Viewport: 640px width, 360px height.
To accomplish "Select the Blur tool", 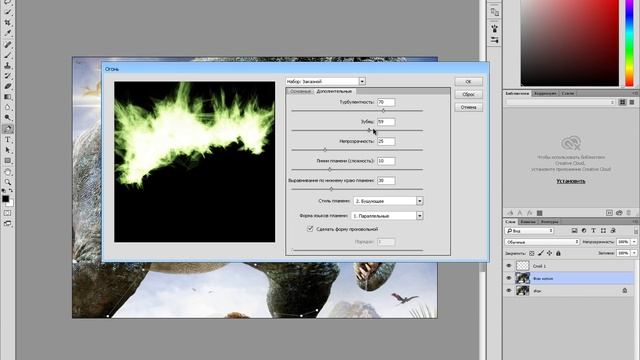I will (7, 108).
